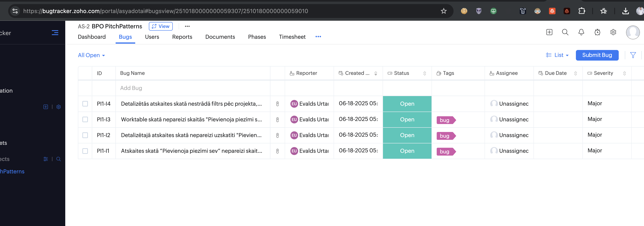Click the project View button
Screen dimensions: 644x226
pyautogui.click(x=160, y=26)
